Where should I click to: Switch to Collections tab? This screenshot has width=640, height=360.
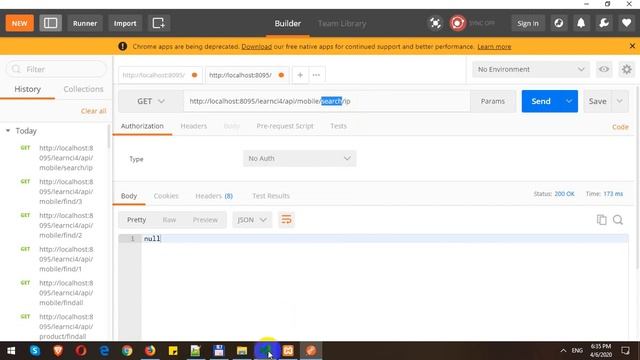pyautogui.click(x=83, y=89)
